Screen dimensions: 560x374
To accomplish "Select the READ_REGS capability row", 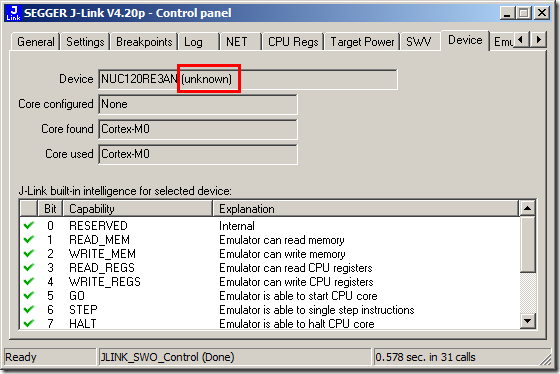I will [x=270, y=268].
